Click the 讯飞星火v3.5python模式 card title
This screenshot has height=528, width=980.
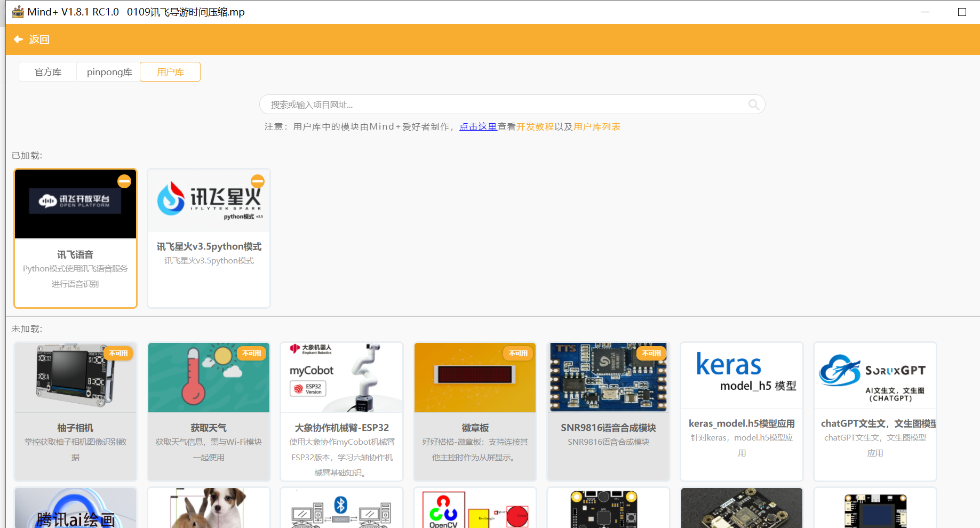point(209,246)
